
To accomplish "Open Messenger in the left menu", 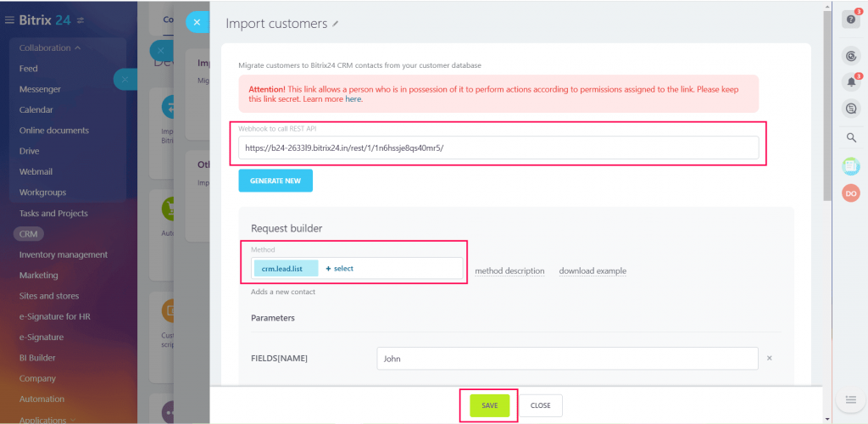I will click(40, 89).
